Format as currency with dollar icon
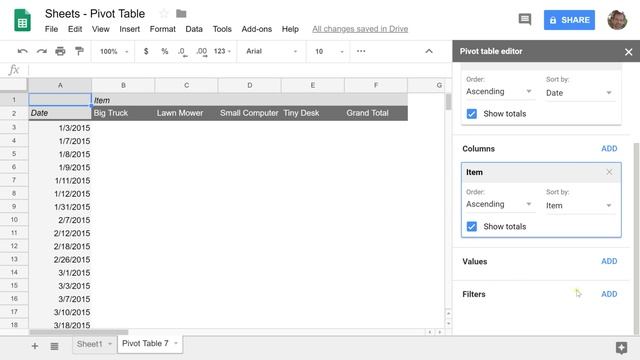640x360 pixels. [x=146, y=51]
